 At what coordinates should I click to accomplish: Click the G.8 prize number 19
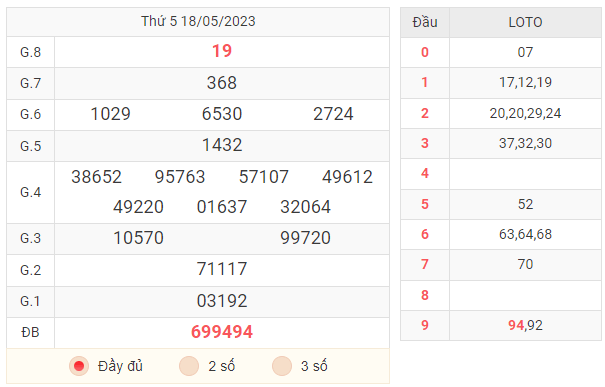click(x=222, y=51)
